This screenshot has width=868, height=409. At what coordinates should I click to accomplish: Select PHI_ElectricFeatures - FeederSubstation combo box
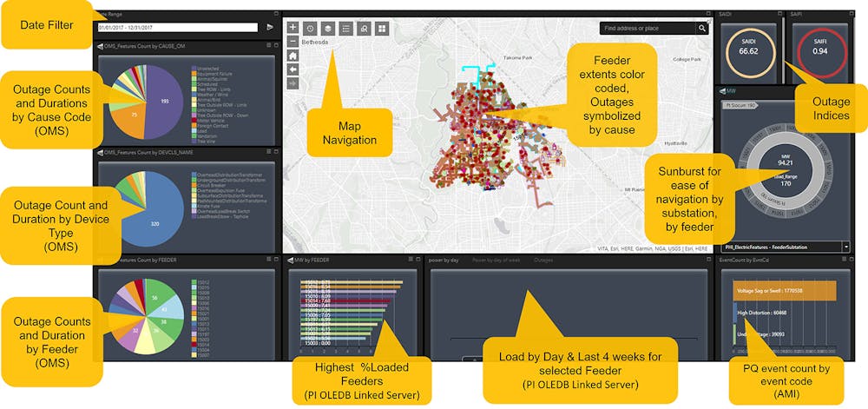(786, 247)
